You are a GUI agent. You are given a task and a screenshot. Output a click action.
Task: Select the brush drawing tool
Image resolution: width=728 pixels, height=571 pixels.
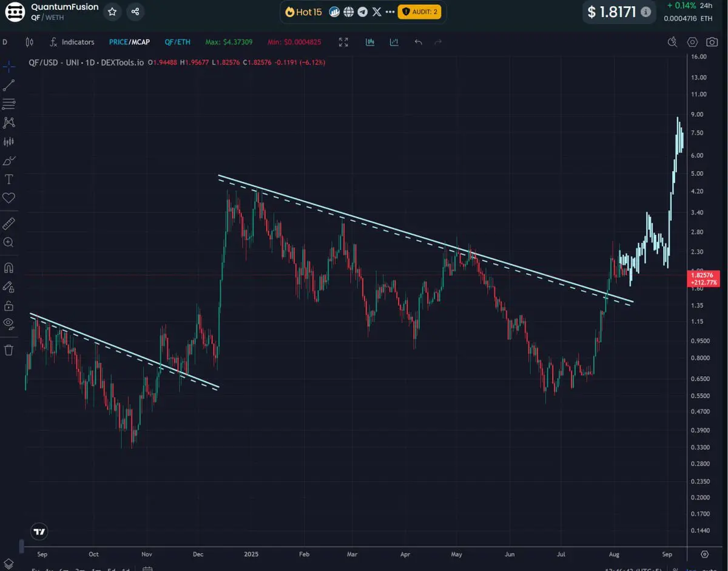(x=8, y=160)
